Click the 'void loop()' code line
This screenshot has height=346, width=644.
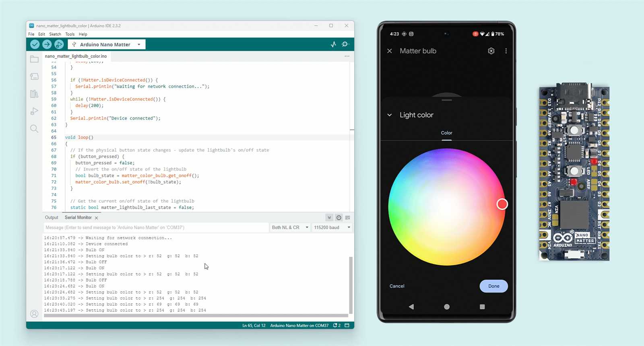79,137
